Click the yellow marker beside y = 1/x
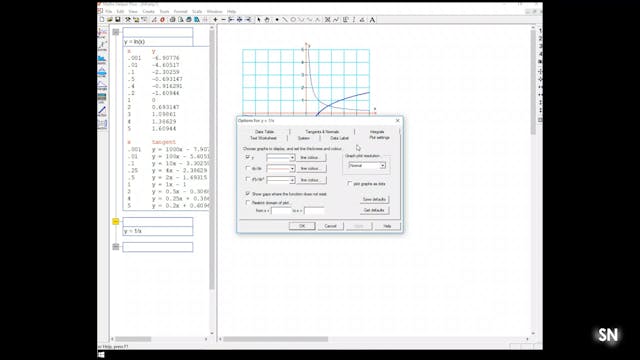The width and height of the screenshot is (640, 360). (116, 221)
